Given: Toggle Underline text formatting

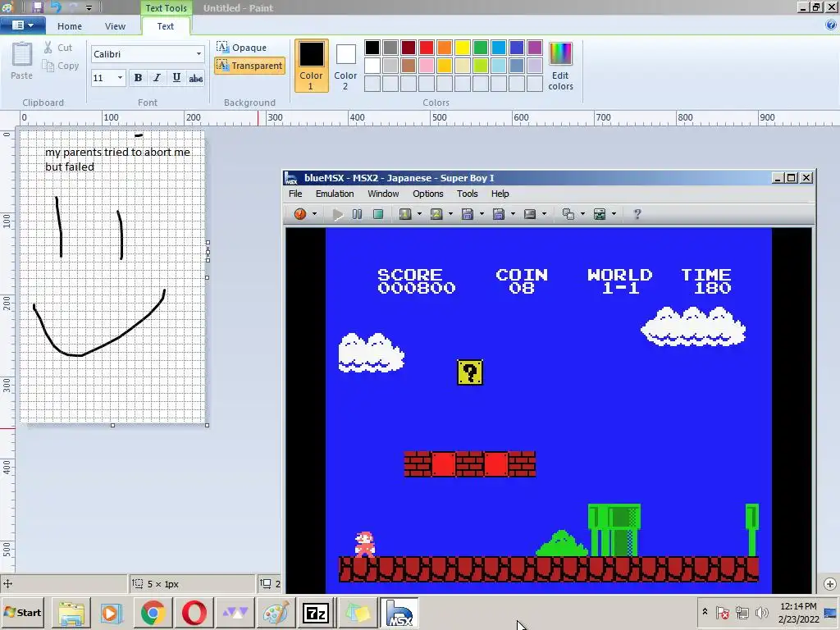Looking at the screenshot, I should click(x=176, y=78).
